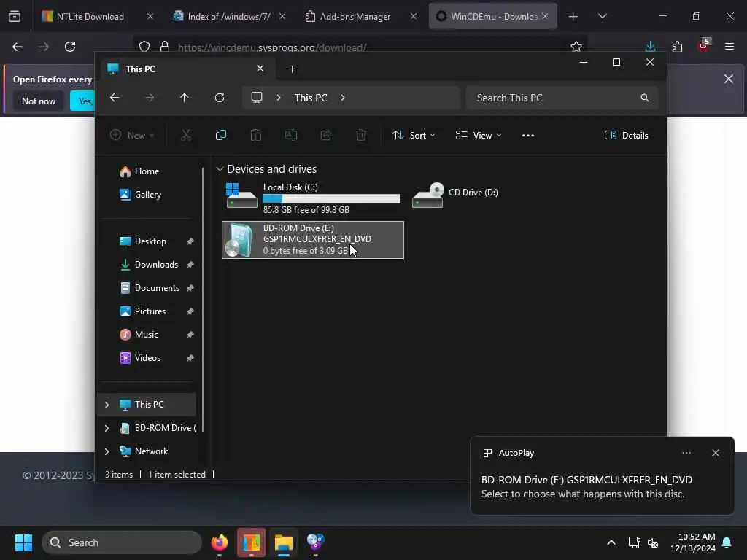Screen dimensions: 747x560
Task: Open Firefox extensions puzzle icon
Action: tap(677, 47)
